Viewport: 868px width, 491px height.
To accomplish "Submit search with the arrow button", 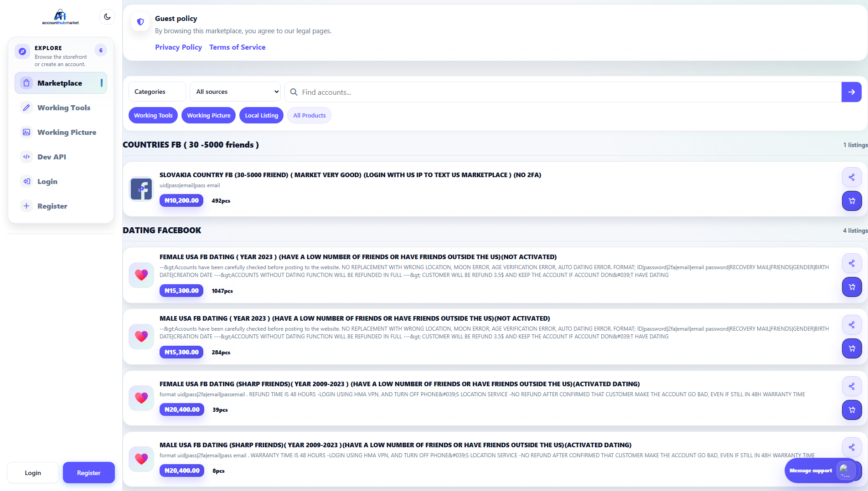I will click(851, 92).
